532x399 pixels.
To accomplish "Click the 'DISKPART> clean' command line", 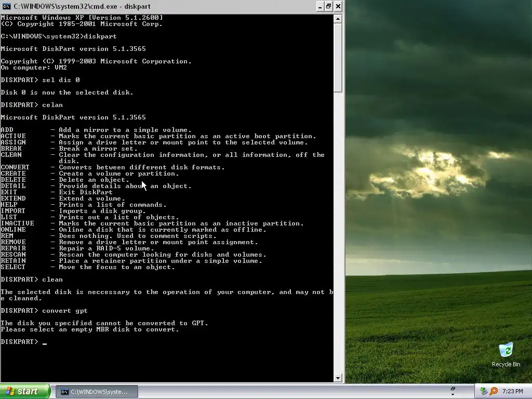I will 32,280.
